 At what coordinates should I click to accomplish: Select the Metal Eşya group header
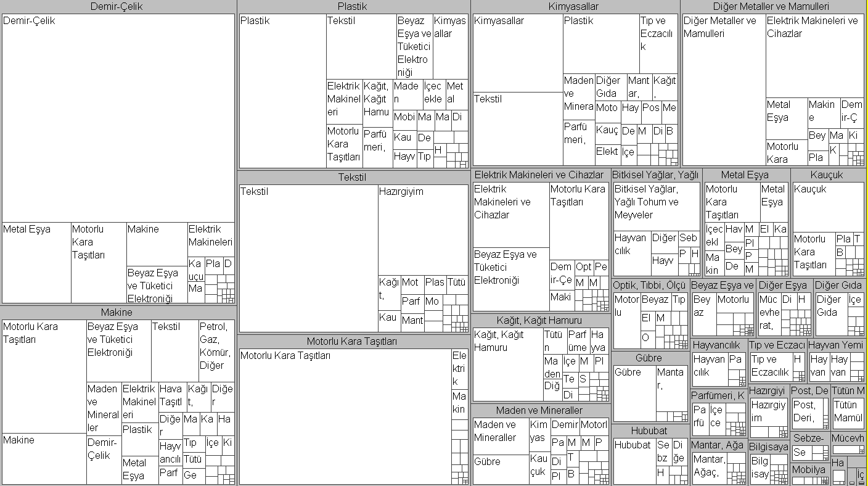(x=746, y=175)
